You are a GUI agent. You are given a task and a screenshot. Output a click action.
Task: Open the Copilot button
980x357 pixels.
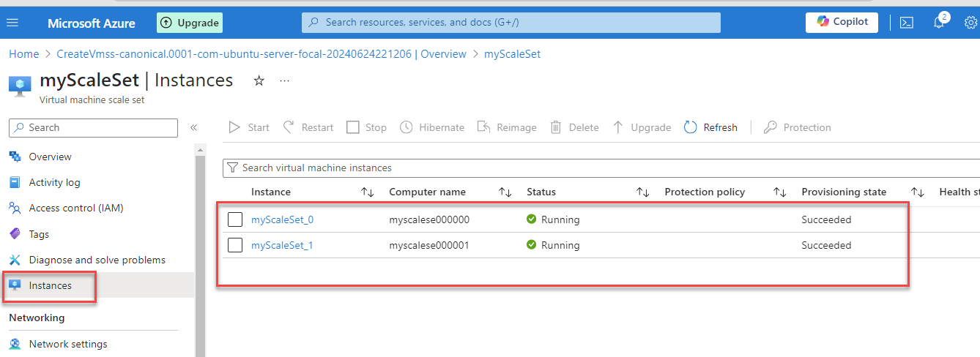[x=842, y=22]
